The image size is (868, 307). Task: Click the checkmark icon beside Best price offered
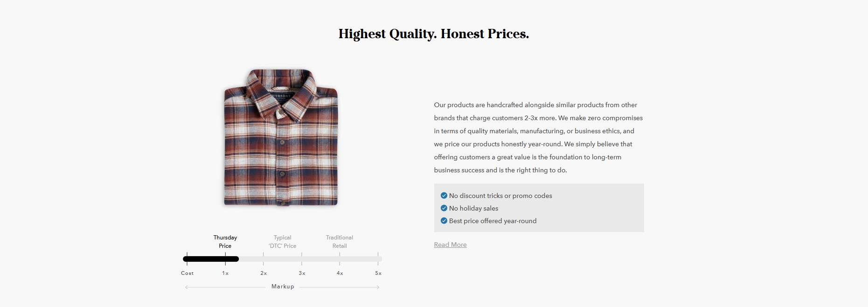coord(444,221)
